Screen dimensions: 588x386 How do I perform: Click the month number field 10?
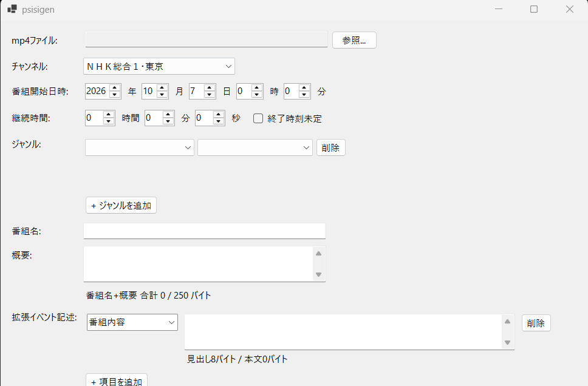(x=149, y=91)
